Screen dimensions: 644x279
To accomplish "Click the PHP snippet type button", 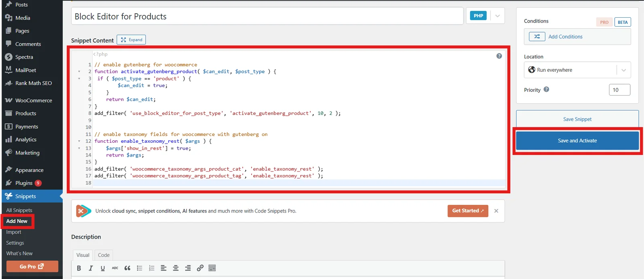I will [x=479, y=16].
